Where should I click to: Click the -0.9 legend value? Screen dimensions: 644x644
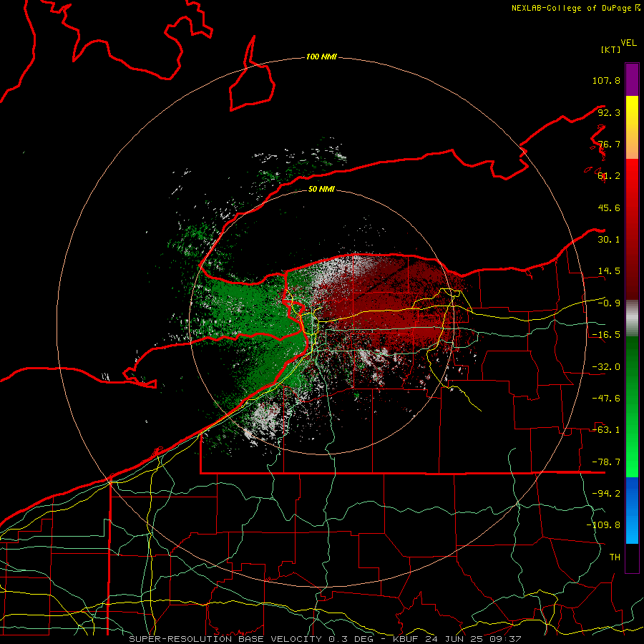(x=609, y=303)
